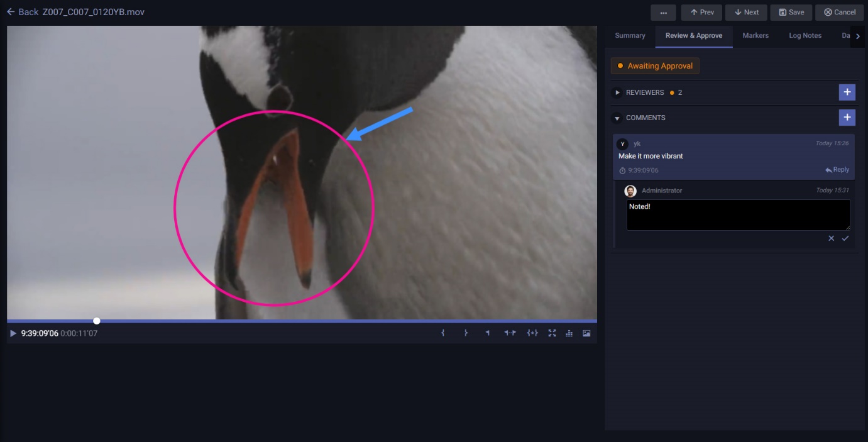Confirm the reply with the checkmark icon
This screenshot has height=442, width=868.
tap(845, 238)
